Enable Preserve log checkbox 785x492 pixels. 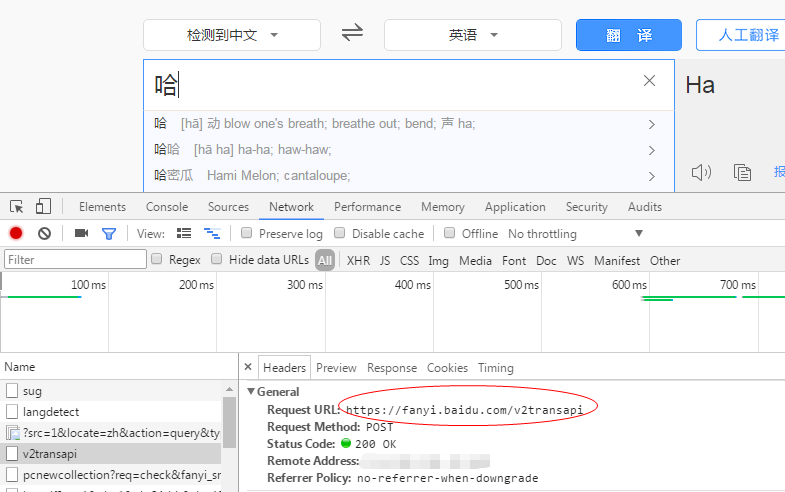(246, 233)
